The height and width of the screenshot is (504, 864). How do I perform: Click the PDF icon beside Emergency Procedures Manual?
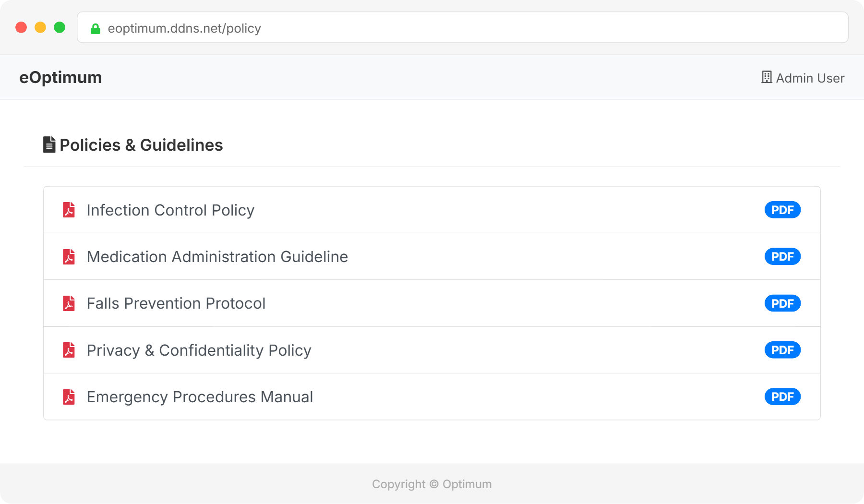(69, 397)
